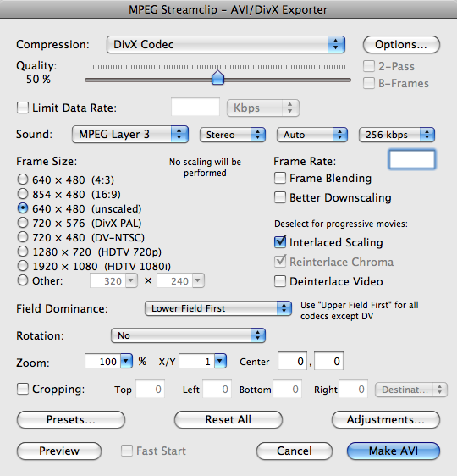The image size is (457, 476).
Task: Click the Zoom 100 value field
Action: [x=102, y=361]
